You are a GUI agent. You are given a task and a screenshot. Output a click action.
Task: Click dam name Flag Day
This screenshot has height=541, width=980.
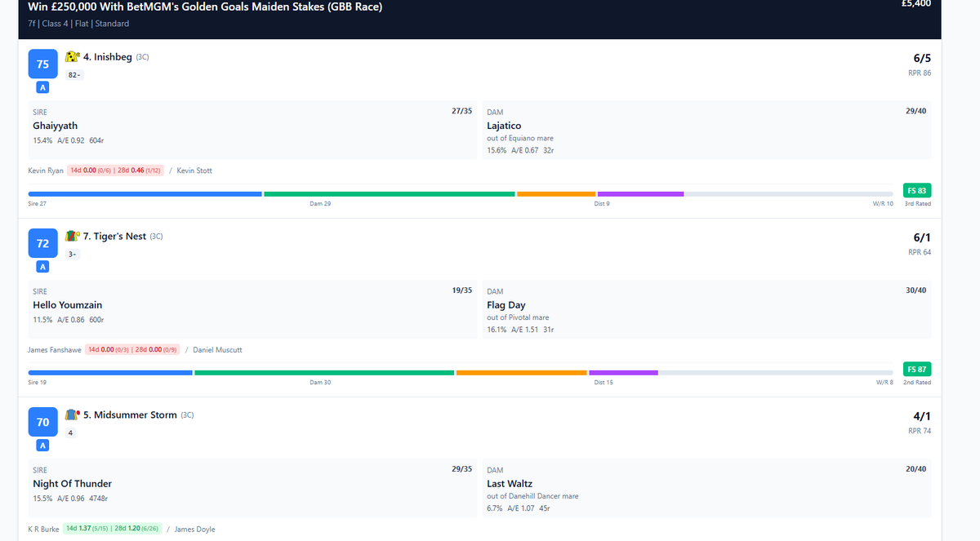coord(506,305)
